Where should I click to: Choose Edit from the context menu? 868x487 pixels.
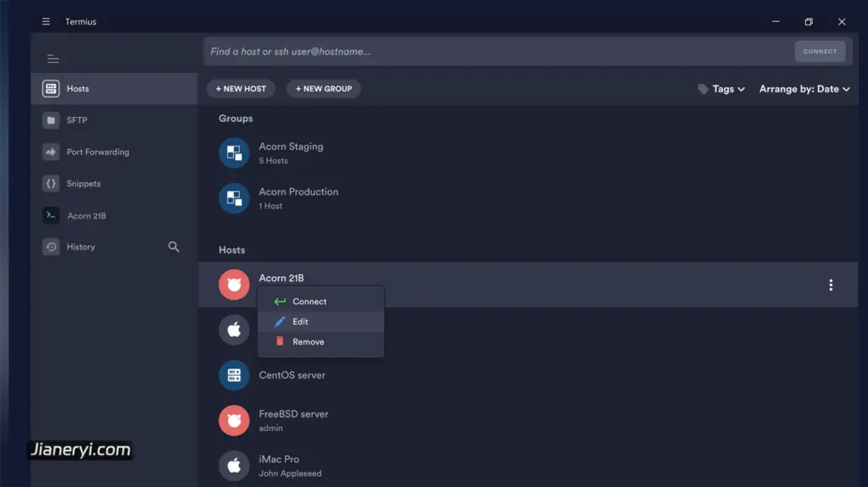(x=321, y=322)
